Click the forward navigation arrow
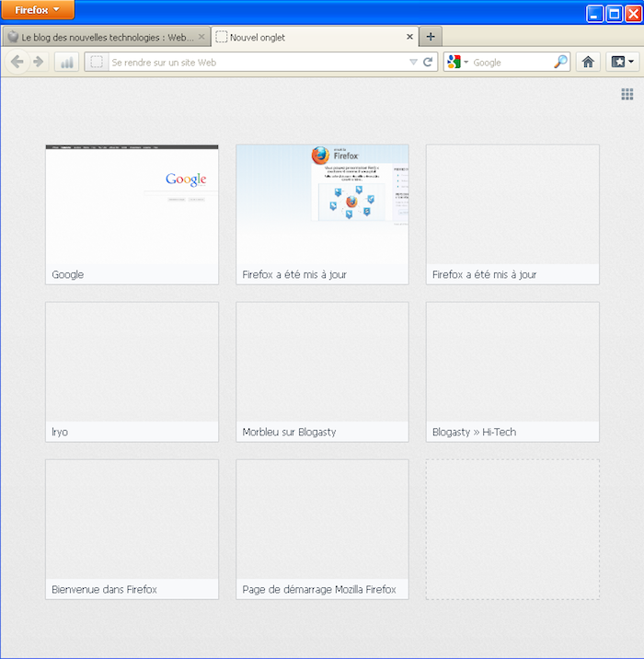The image size is (644, 659). [38, 62]
